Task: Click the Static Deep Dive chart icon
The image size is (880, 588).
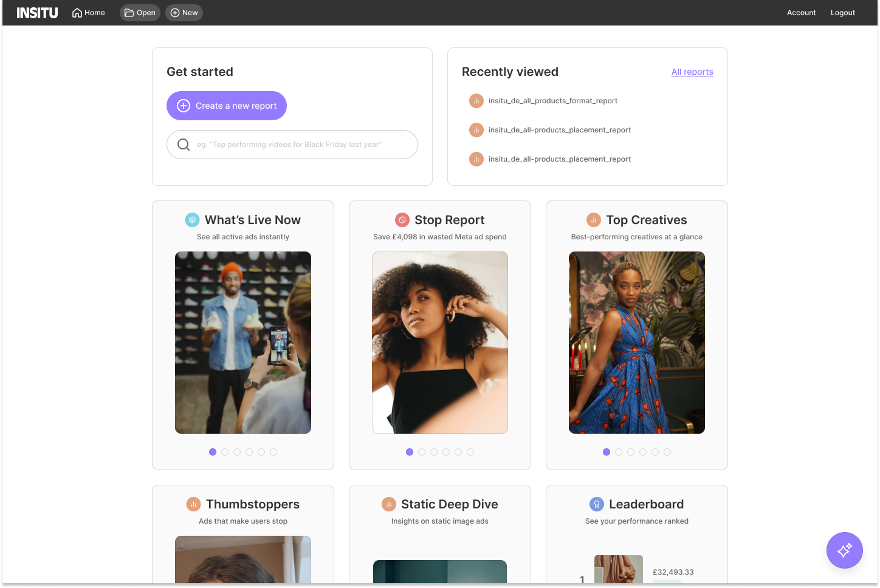Action: [x=389, y=504]
